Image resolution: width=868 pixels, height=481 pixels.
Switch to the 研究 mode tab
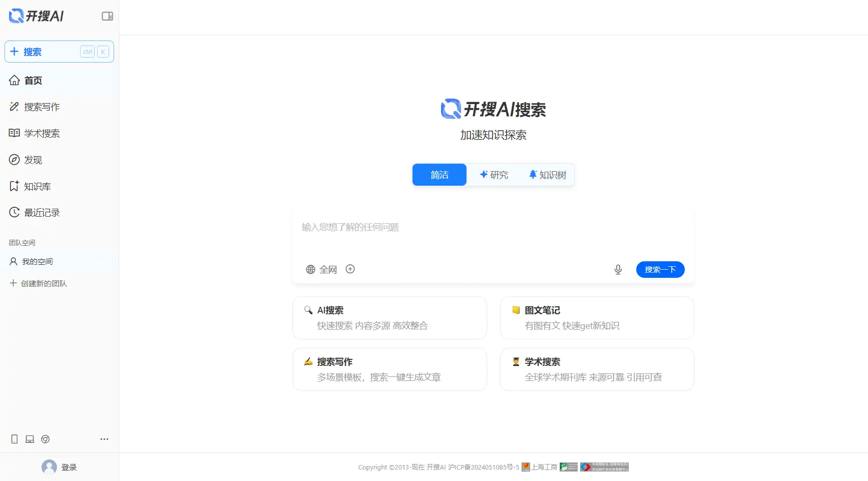pyautogui.click(x=494, y=175)
